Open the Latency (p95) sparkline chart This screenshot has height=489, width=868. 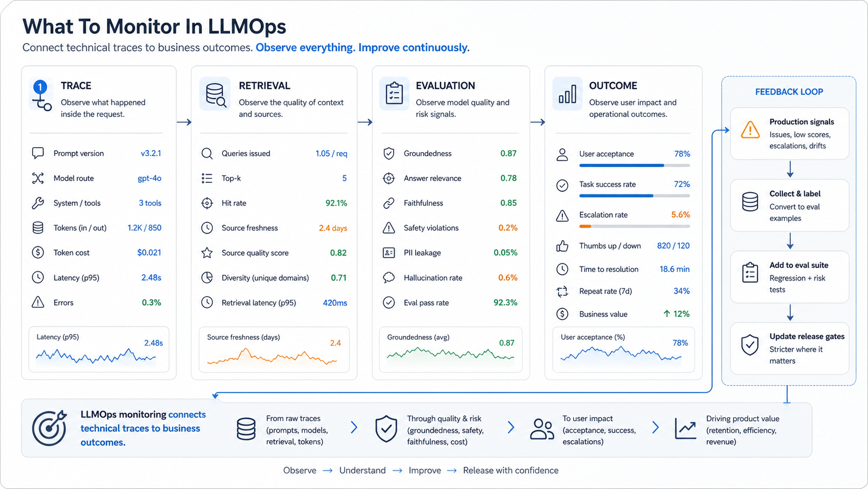99,349
